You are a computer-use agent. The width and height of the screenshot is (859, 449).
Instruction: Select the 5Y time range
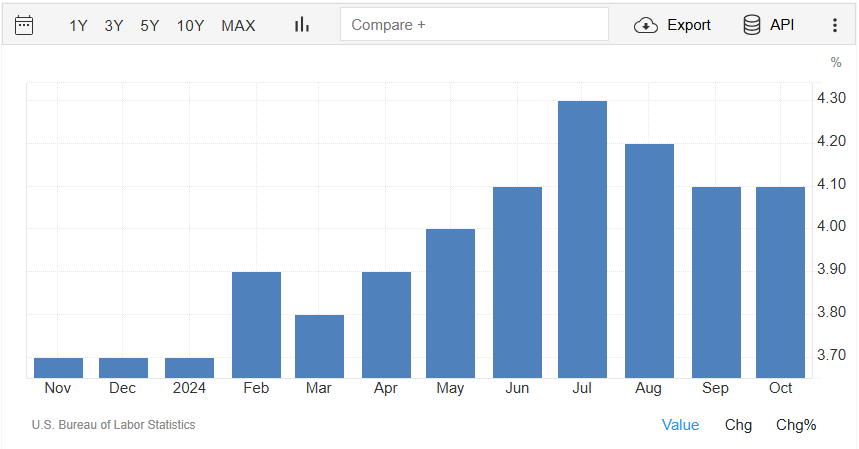click(149, 26)
